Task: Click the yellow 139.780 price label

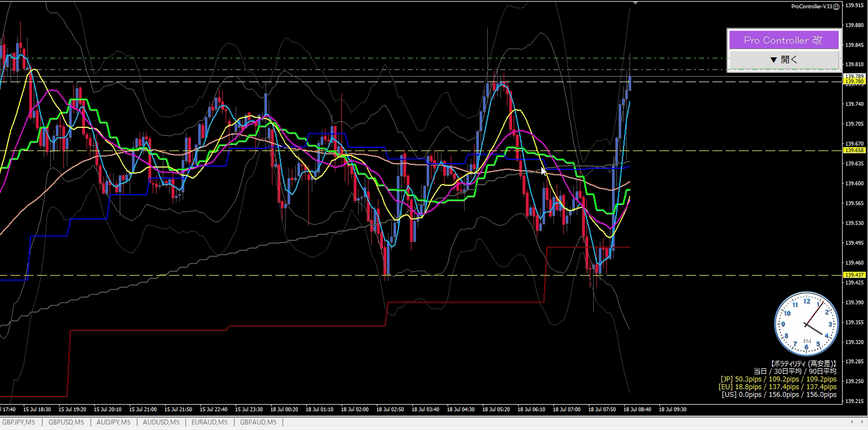Action: 854,82
